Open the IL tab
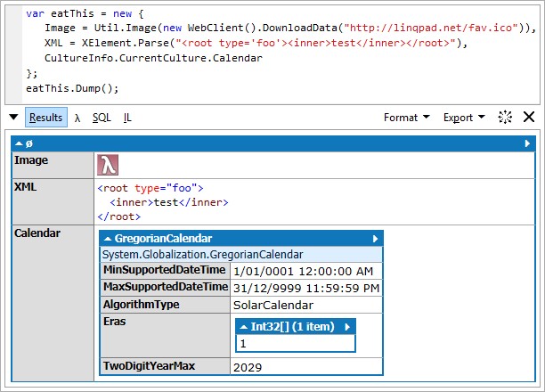This screenshot has width=545, height=392. point(127,118)
